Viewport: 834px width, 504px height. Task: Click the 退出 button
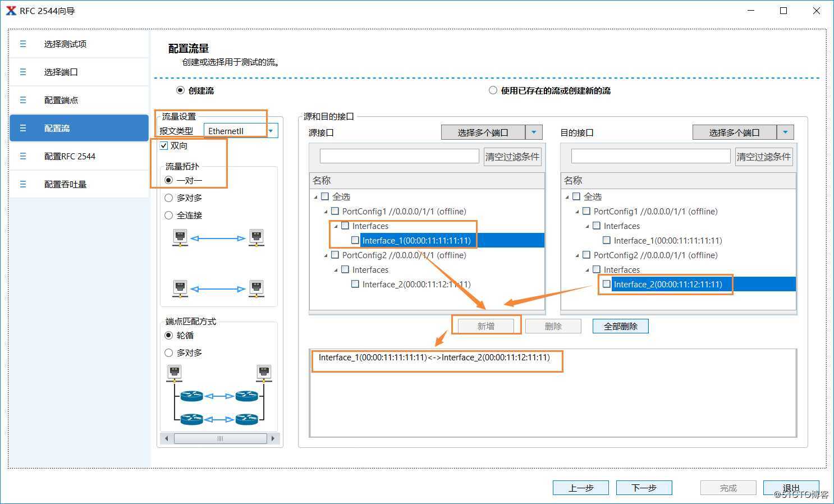[x=791, y=488]
